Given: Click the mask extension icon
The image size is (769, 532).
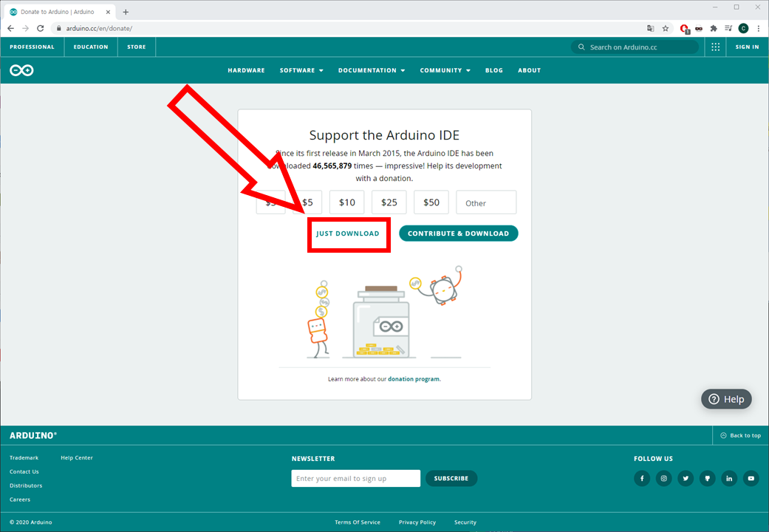Looking at the screenshot, I should pyautogui.click(x=699, y=29).
